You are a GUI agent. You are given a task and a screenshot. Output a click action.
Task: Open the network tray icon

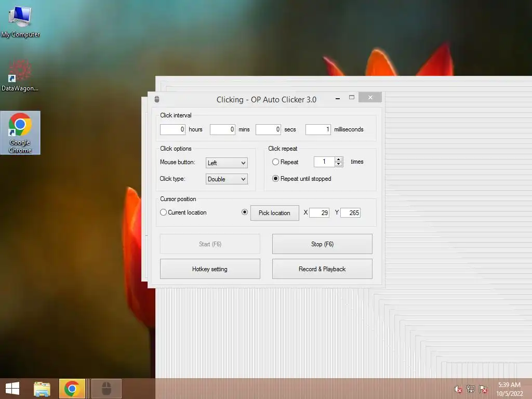(471, 389)
